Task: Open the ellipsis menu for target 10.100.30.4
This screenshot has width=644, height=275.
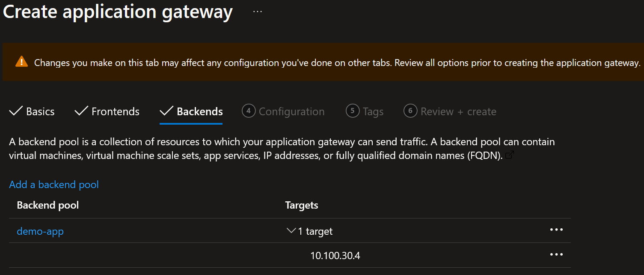Action: coord(556,255)
